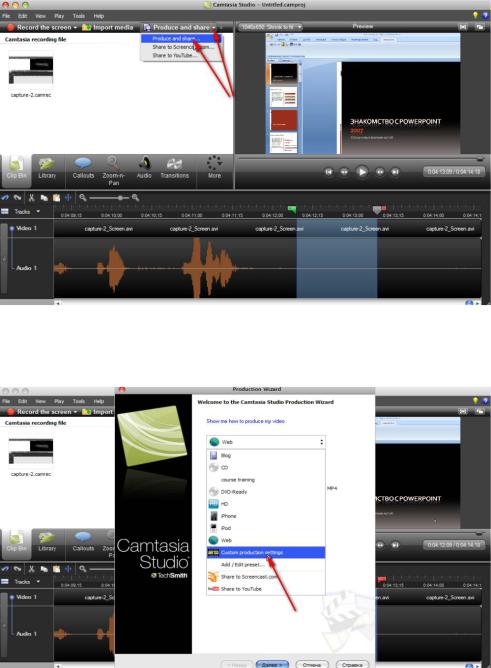Image resolution: width=491 pixels, height=668 pixels.
Task: Click 'Show me how to produce my video' link
Action: pyautogui.click(x=245, y=421)
